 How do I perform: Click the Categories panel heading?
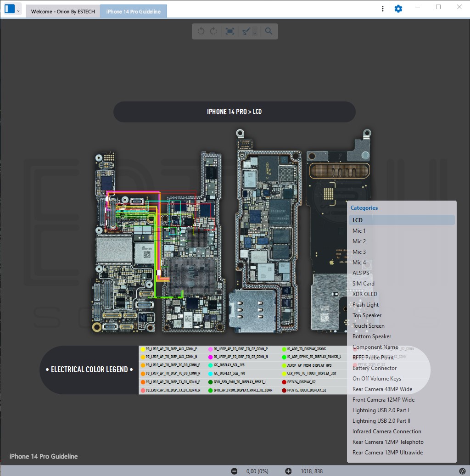click(364, 208)
